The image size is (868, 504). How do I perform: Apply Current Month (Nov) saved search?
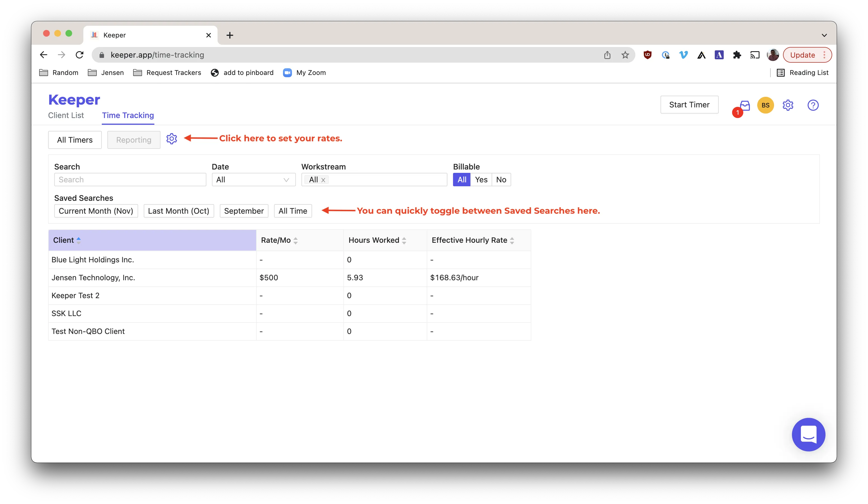[x=96, y=211]
